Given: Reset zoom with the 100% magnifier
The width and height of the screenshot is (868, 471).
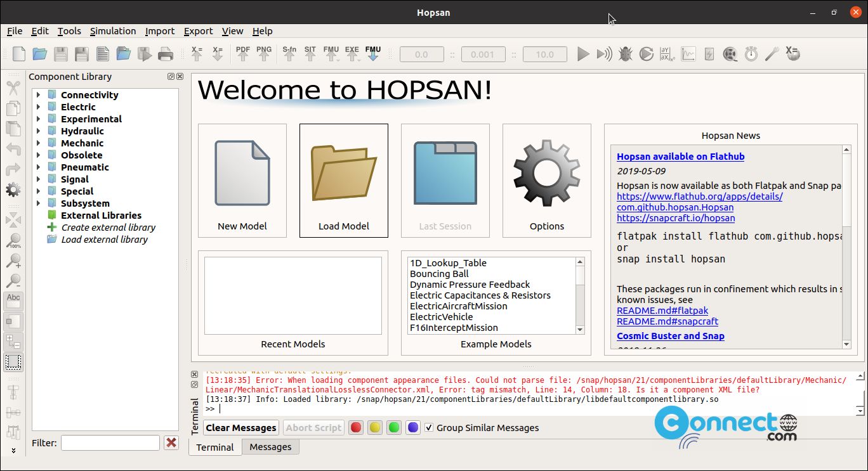Looking at the screenshot, I should point(13,241).
